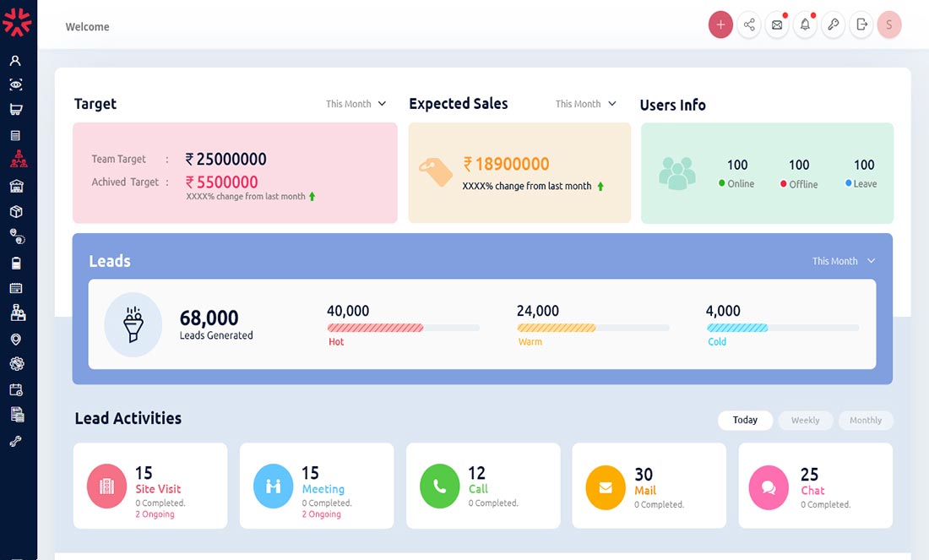The width and height of the screenshot is (929, 560).
Task: Click the Call label
Action: pos(478,489)
